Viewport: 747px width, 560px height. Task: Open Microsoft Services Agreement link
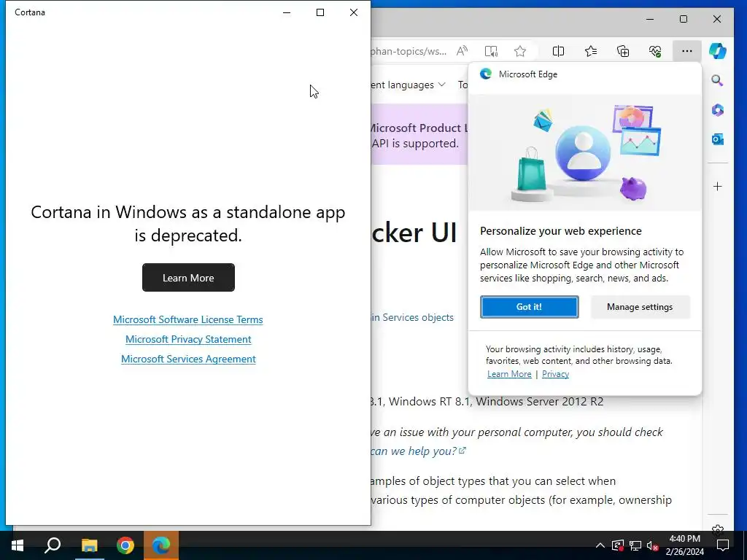pyautogui.click(x=188, y=359)
